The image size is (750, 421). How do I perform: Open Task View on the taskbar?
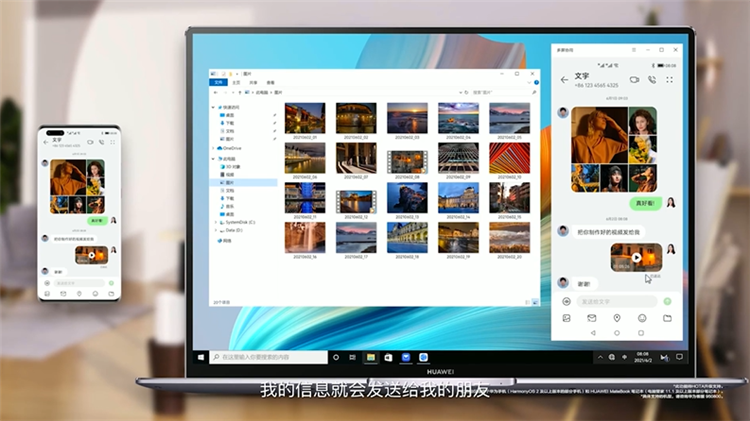tap(353, 357)
